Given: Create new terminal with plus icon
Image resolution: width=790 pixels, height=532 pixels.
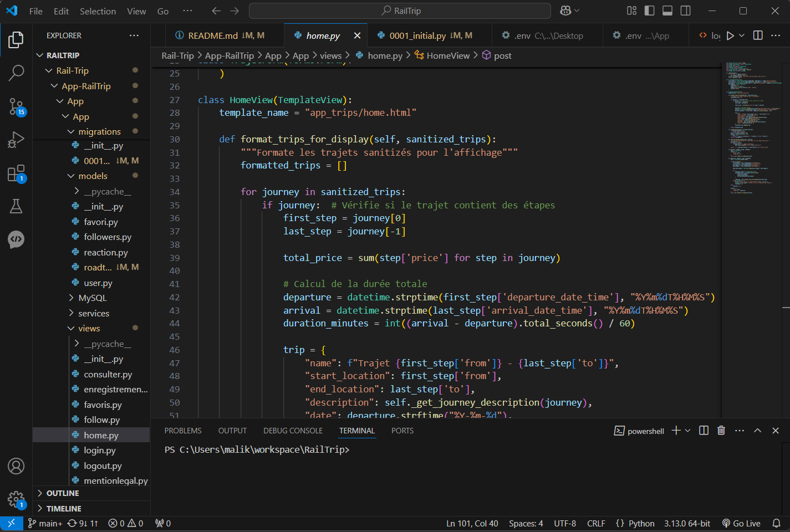Looking at the screenshot, I should [676, 431].
